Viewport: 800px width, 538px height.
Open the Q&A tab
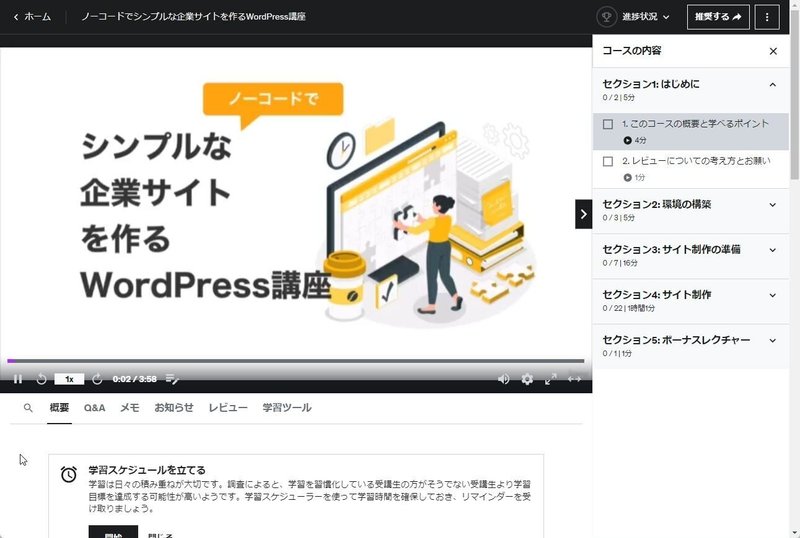94,408
